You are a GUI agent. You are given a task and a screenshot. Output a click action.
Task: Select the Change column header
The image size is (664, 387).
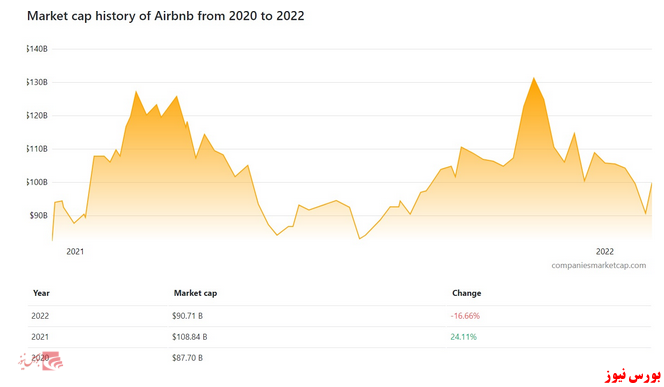click(466, 293)
